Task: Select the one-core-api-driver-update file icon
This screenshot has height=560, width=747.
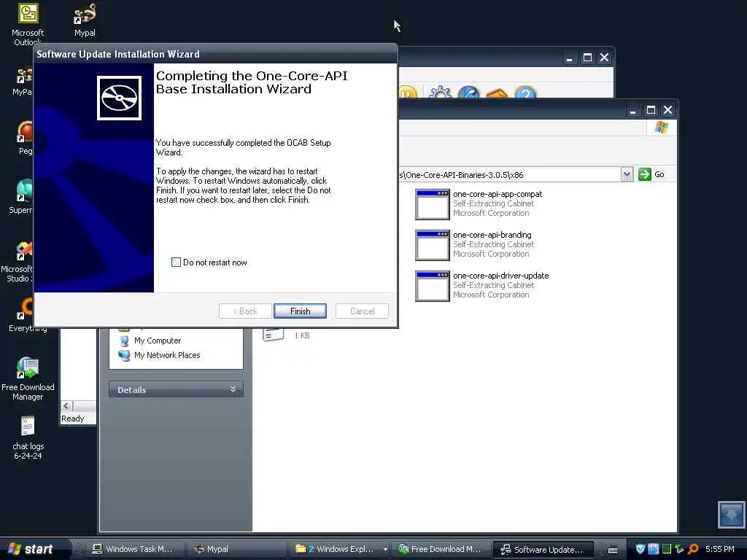Action: pos(432,286)
